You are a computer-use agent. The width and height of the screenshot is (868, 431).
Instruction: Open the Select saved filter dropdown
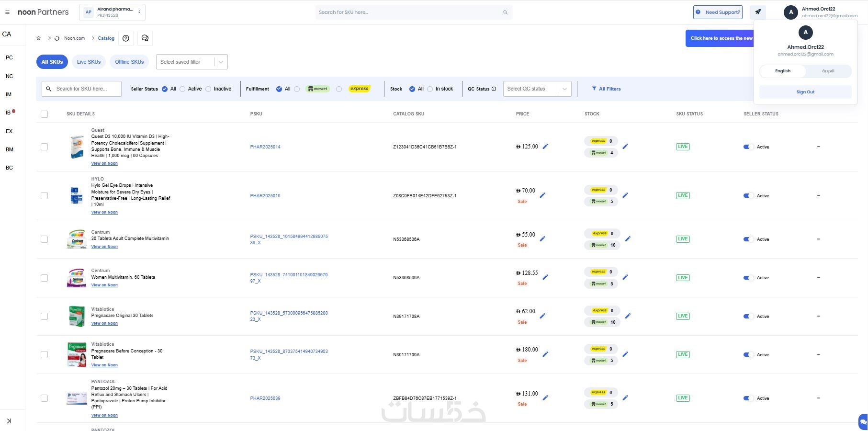(192, 62)
